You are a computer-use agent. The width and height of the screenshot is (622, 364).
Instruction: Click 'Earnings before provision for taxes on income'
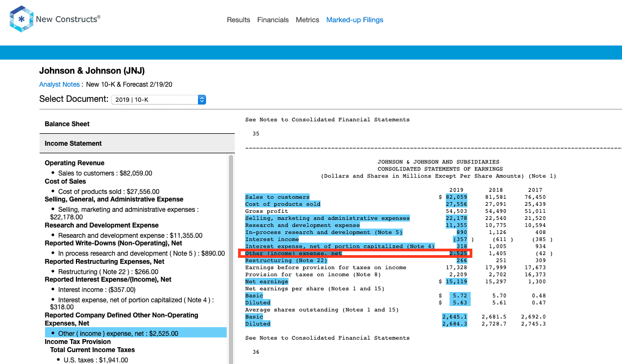point(326,268)
